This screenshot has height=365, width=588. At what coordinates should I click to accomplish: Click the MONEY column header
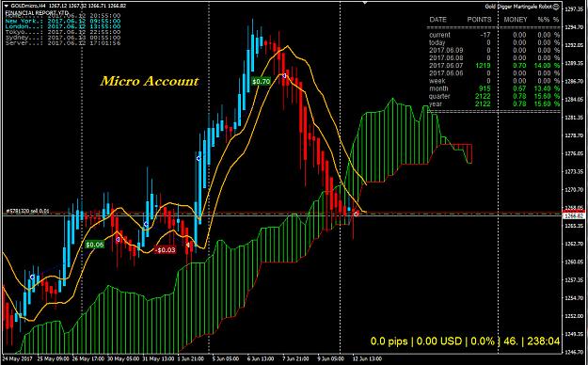[x=516, y=20]
